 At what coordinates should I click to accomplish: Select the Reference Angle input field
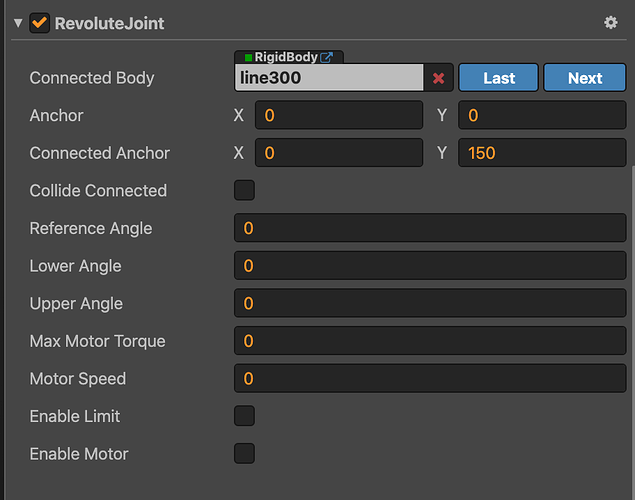(x=430, y=228)
